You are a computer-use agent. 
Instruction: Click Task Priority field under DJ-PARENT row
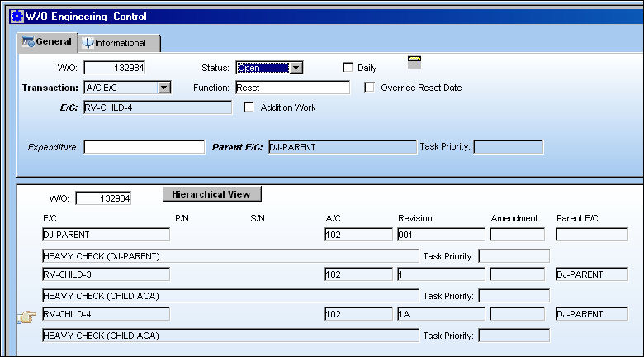(514, 256)
